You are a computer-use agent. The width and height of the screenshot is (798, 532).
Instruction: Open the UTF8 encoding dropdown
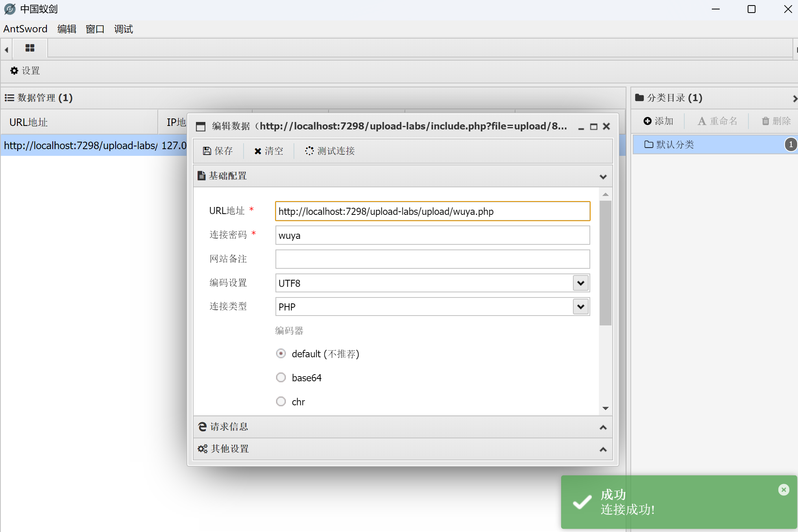580,283
